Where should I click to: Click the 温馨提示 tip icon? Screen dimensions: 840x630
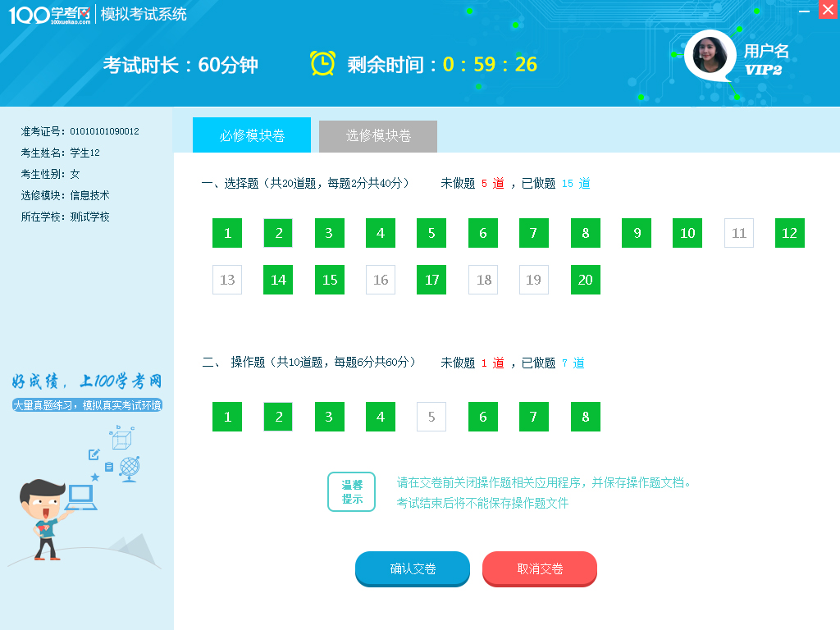coord(351,492)
